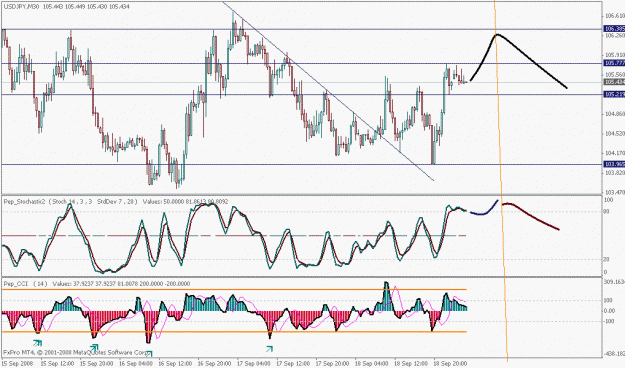Click the 104.860 price scale value
The image size is (625, 368).
615,114
